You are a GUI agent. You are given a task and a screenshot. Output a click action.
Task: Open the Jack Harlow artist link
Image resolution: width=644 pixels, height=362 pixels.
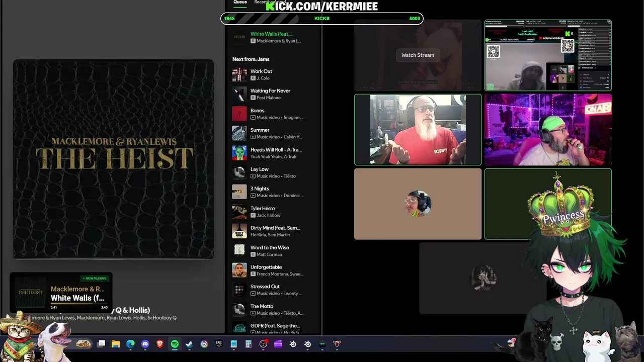(x=268, y=216)
